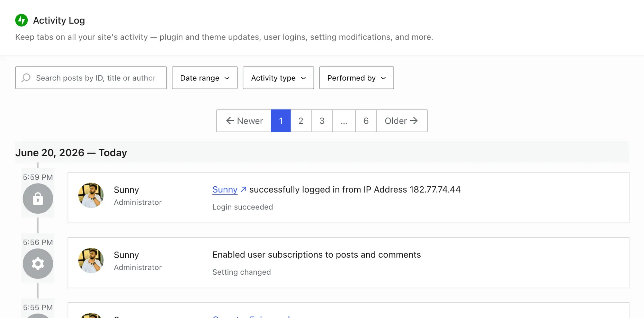Click the 5:59 PM timestamp
The width and height of the screenshot is (644, 318).
coord(38,177)
